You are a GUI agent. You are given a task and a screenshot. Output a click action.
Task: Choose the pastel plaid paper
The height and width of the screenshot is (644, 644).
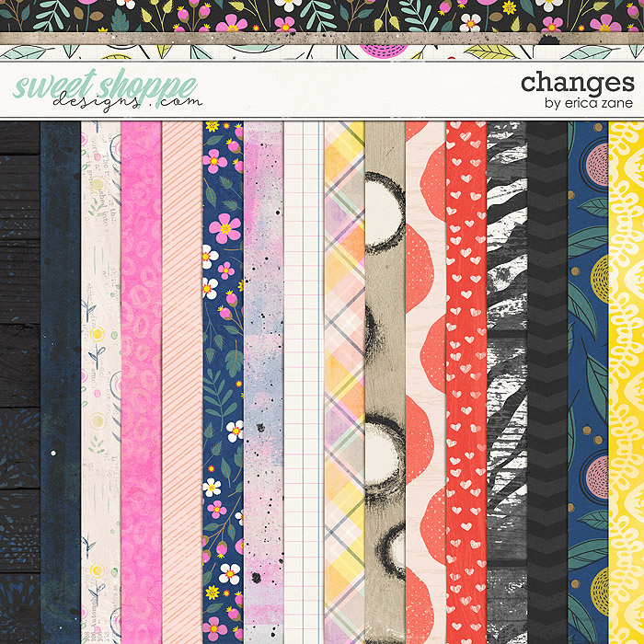[345, 383]
